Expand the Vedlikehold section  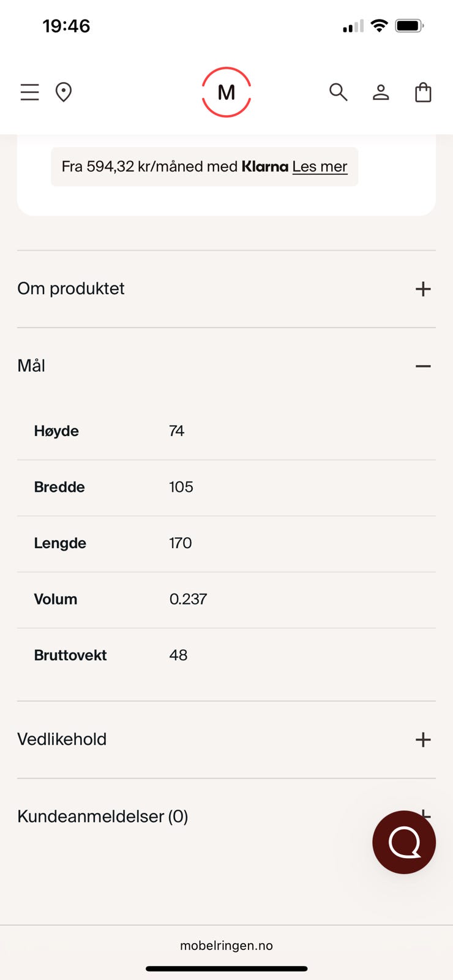pyautogui.click(x=226, y=739)
